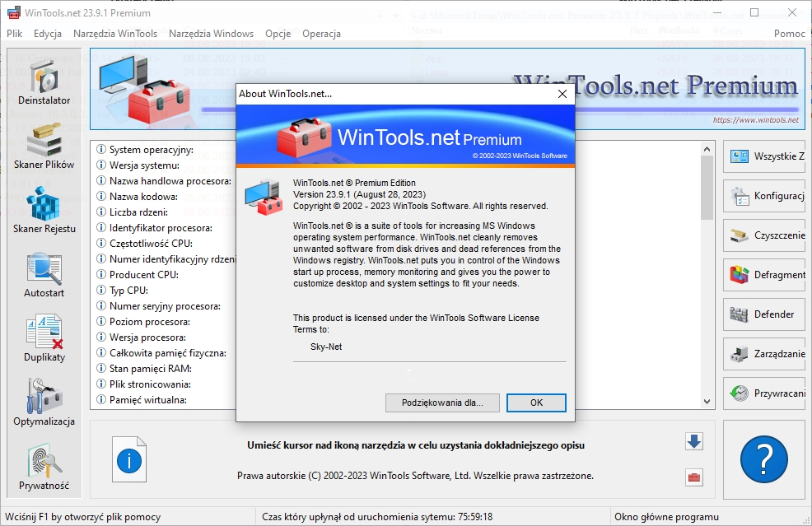Click info icon beside Wersja systemu
812x526 pixels.
tap(101, 165)
